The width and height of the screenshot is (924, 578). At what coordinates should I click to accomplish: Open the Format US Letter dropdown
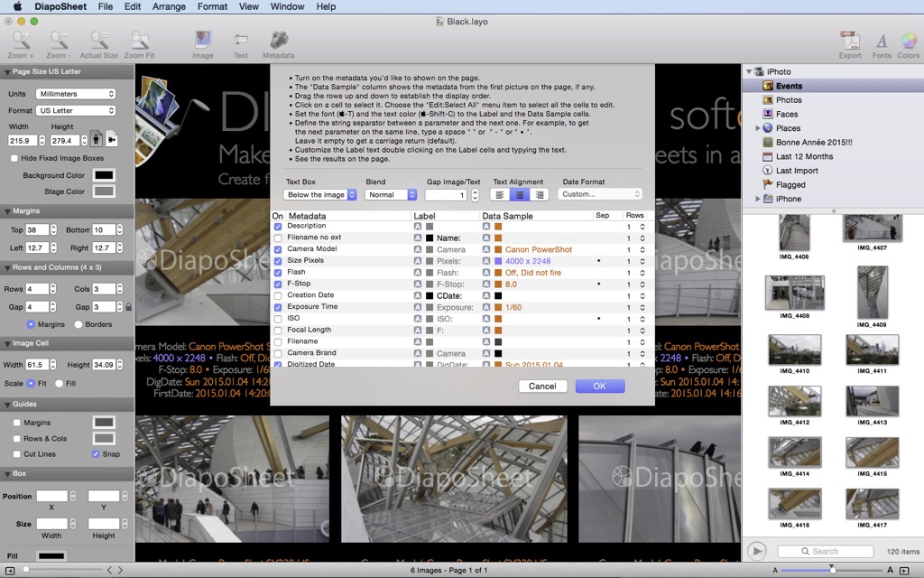[x=76, y=110]
